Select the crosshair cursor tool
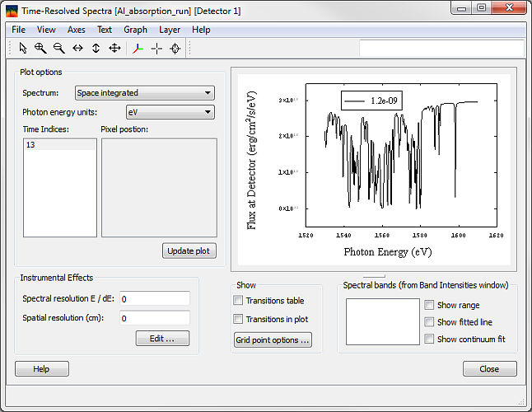 (x=156, y=49)
